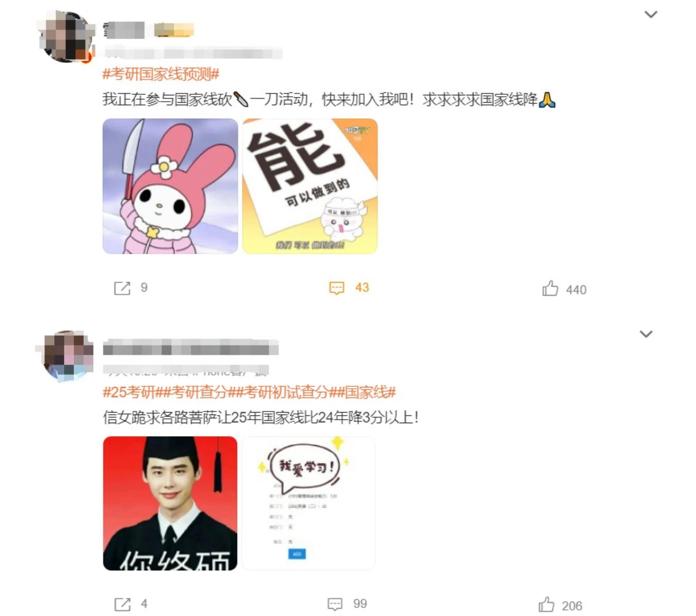Open comments on the first post
This screenshot has width=696, height=616.
click(336, 288)
